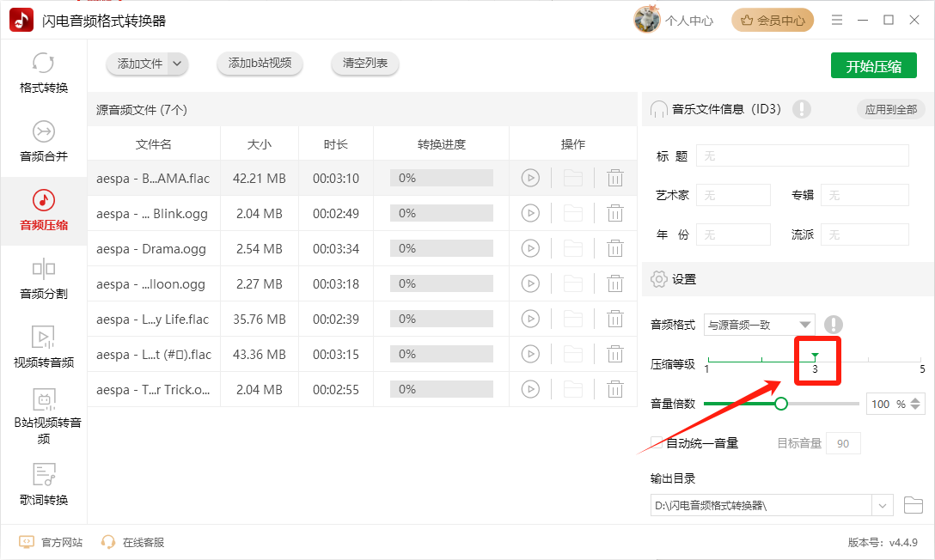Image resolution: width=935 pixels, height=560 pixels.
Task: Expand the output directory path dropdown
Action: 882,506
